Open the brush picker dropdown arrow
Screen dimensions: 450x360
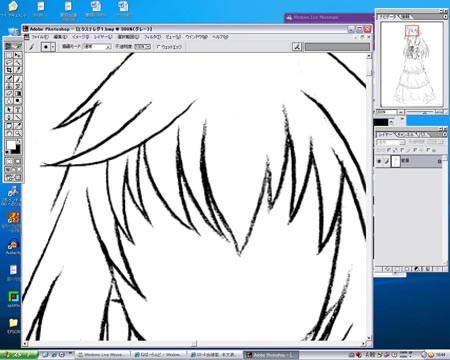(x=53, y=47)
